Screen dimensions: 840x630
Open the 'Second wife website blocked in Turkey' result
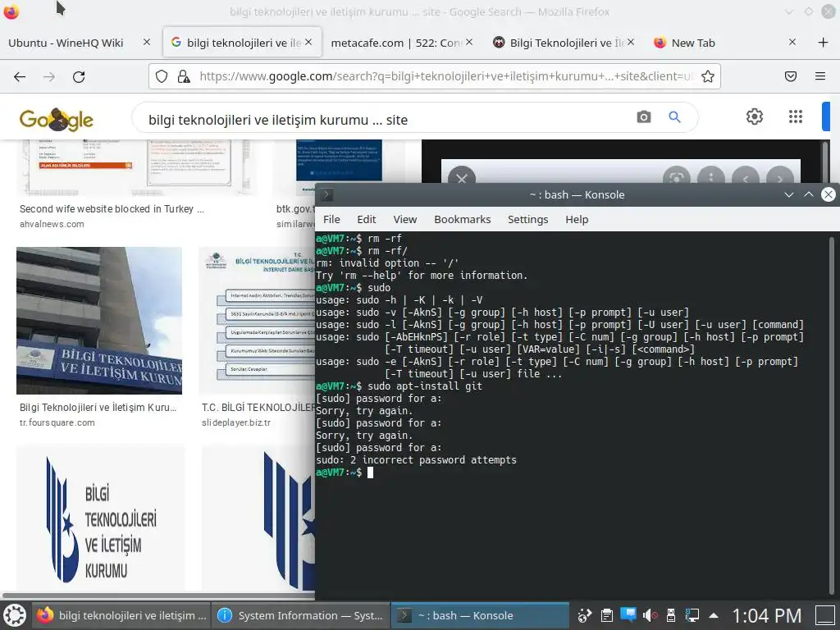112,209
